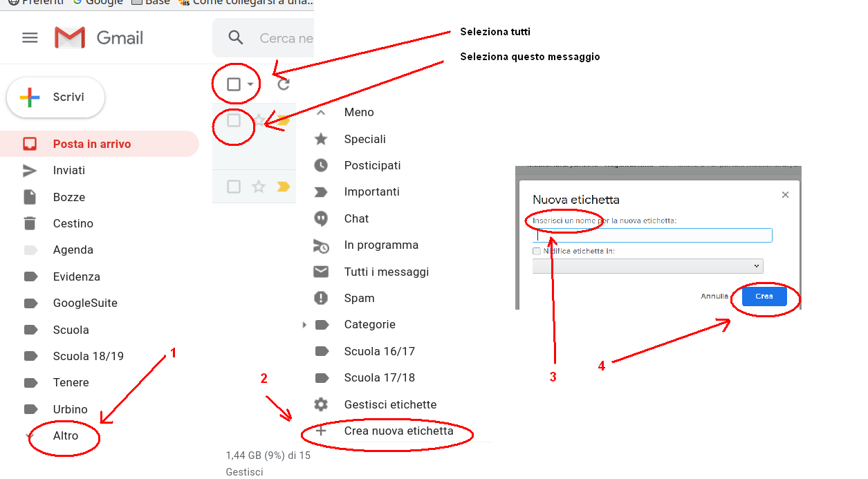Enable the Nidifica etichetta in checkbox
868x479 pixels.
coord(537,251)
